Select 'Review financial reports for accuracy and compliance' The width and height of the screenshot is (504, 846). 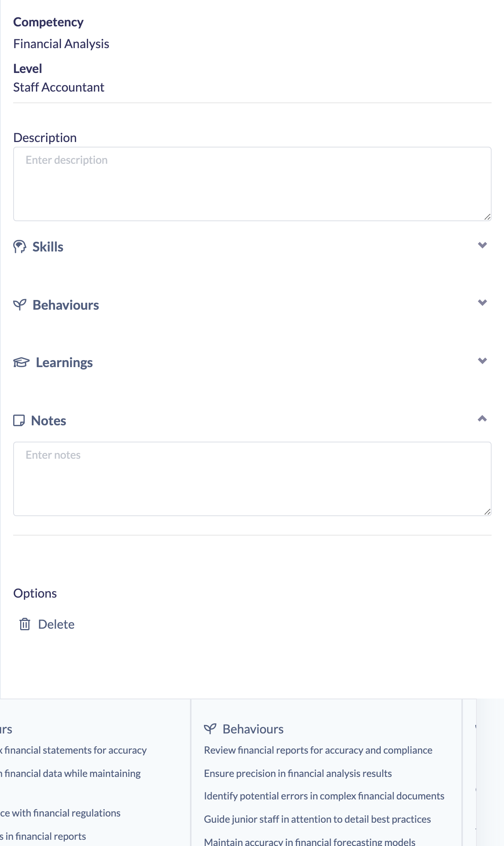click(318, 750)
